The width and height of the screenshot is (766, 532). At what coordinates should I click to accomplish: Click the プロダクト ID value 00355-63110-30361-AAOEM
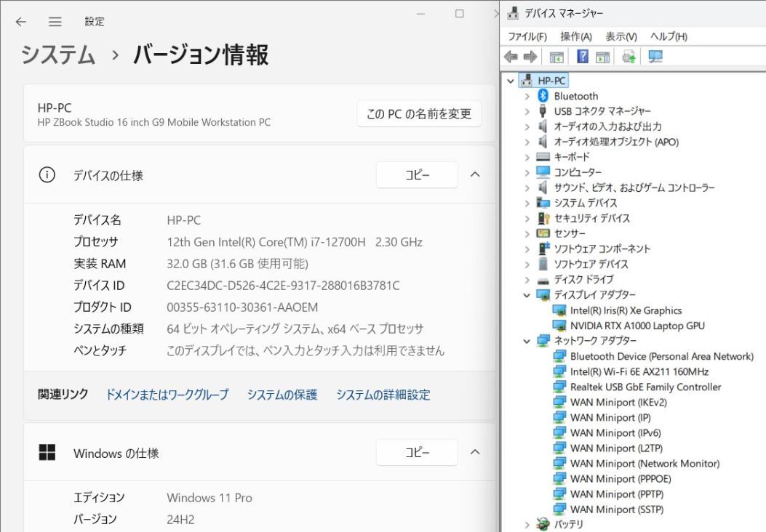242,307
